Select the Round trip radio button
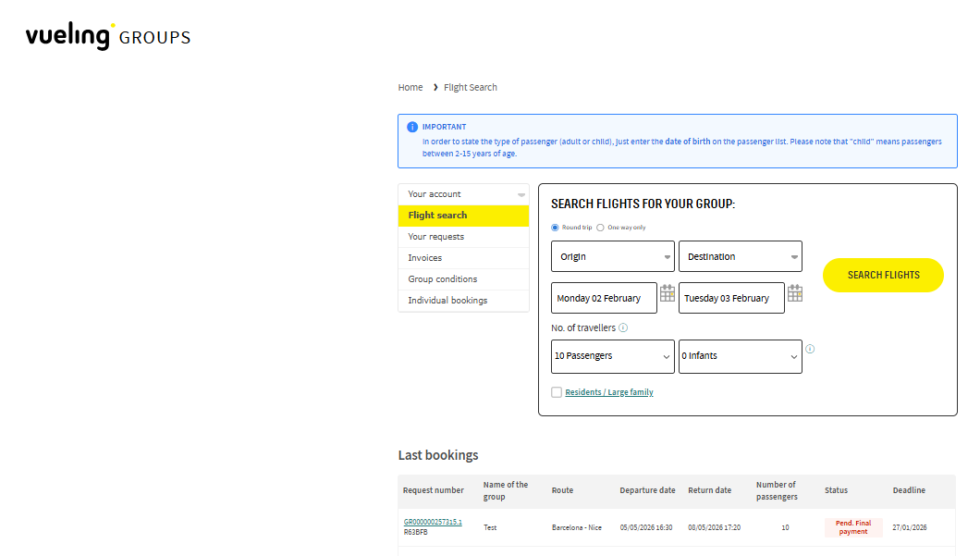The height and width of the screenshot is (556, 980). [x=555, y=228]
